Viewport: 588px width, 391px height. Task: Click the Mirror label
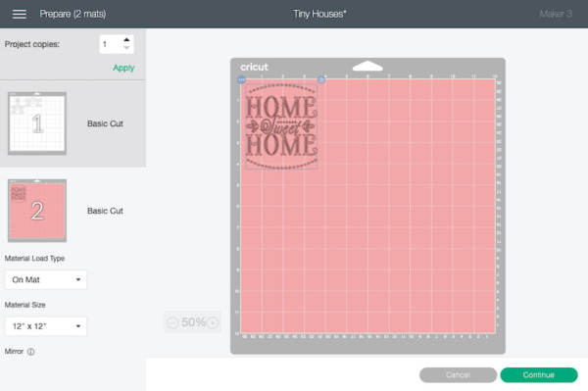14,351
